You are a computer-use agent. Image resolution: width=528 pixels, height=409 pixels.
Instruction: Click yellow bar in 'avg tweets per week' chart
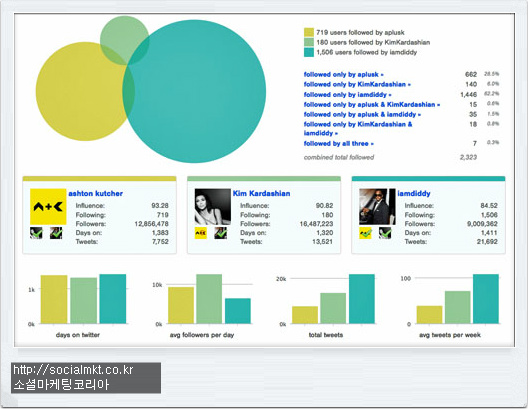[x=429, y=315]
